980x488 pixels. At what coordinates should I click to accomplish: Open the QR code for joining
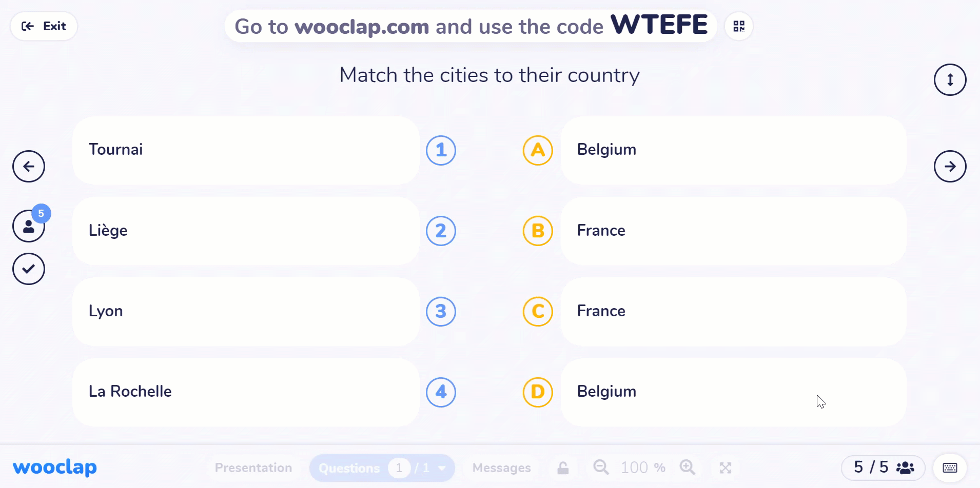tap(738, 26)
